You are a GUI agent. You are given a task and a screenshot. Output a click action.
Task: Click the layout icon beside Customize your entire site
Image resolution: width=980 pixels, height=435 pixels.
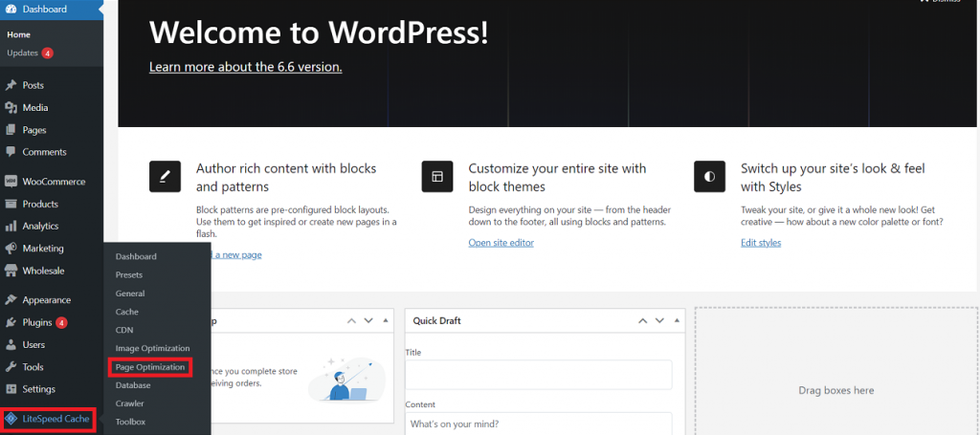[437, 177]
